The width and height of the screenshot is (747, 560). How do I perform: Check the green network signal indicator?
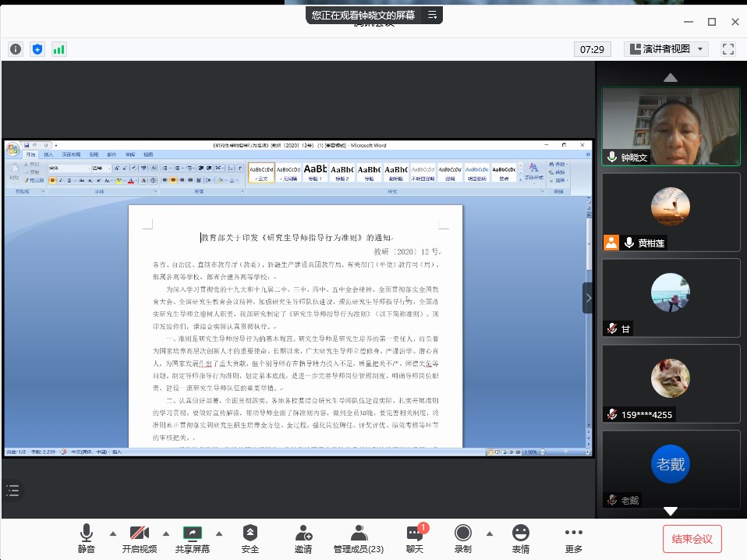59,49
